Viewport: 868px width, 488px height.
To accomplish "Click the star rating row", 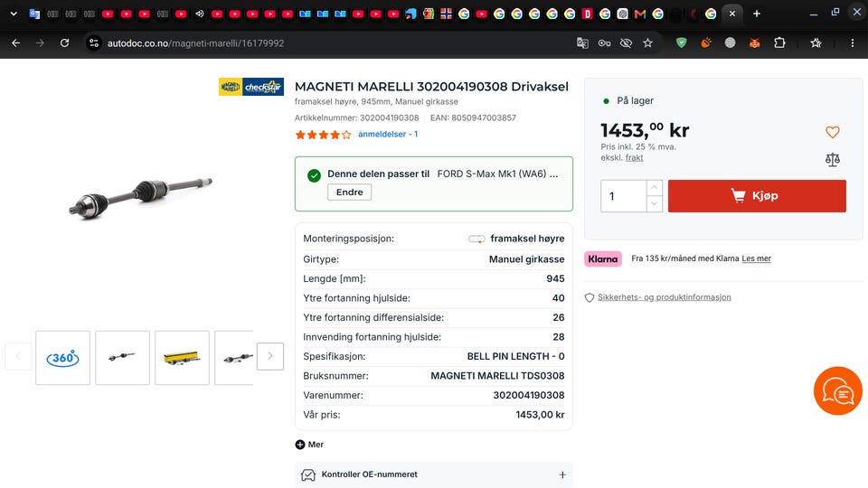I will tap(324, 135).
